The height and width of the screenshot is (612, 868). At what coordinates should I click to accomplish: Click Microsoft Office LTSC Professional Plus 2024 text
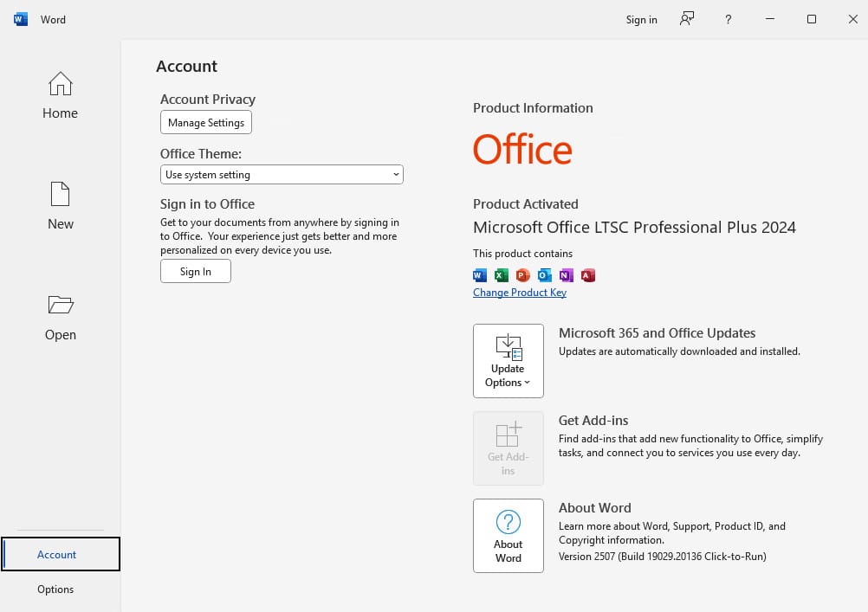[634, 228]
